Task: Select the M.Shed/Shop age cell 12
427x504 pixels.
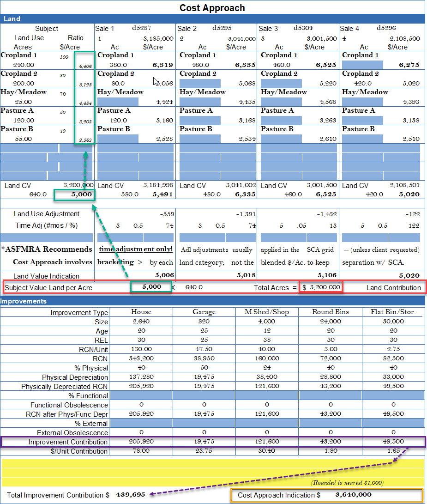Action: [267, 331]
